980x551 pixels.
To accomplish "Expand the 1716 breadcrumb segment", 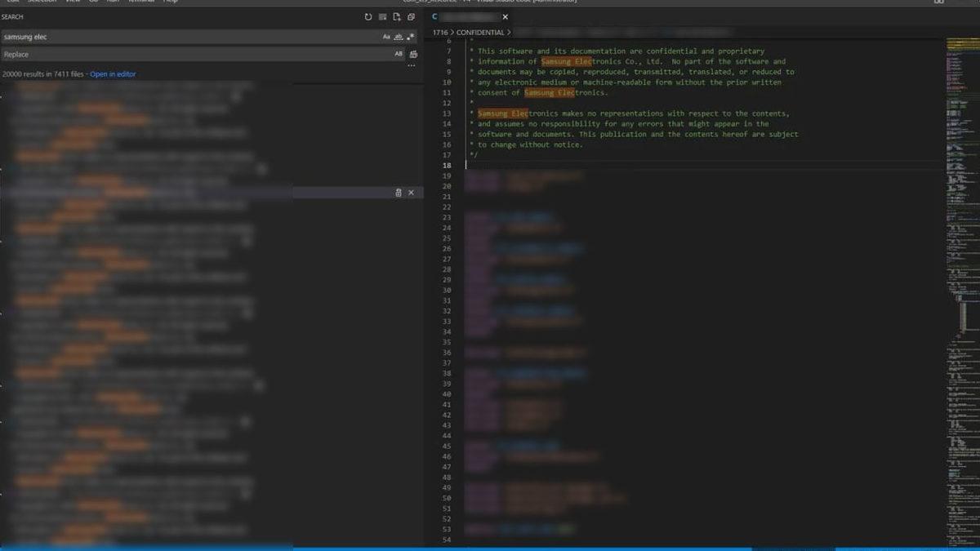I will click(440, 33).
